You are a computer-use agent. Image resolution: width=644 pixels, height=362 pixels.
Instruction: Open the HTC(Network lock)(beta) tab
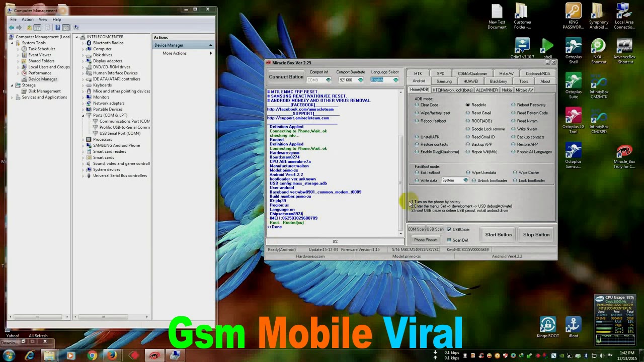coord(452,90)
